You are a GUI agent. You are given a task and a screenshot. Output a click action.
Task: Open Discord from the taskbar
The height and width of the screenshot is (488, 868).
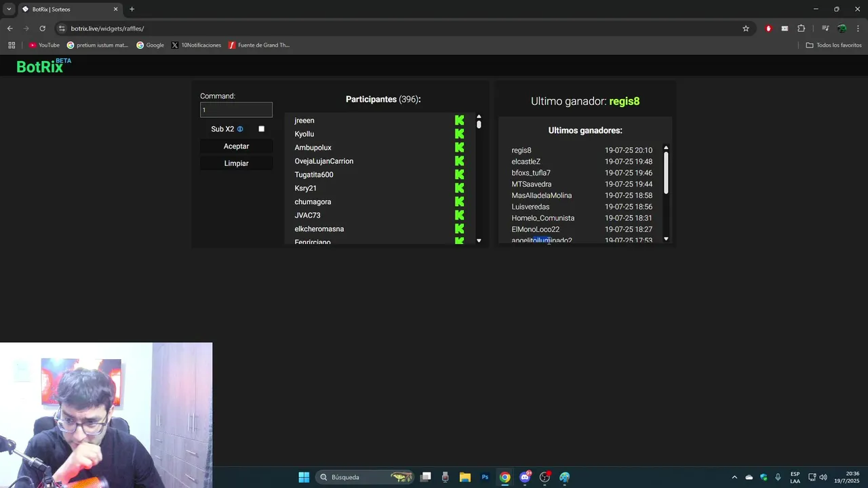pos(525,477)
